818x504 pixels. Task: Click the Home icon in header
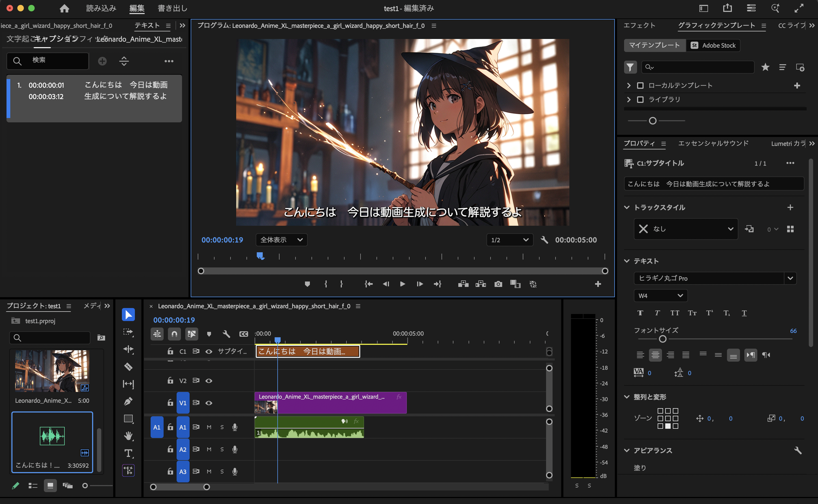(64, 8)
